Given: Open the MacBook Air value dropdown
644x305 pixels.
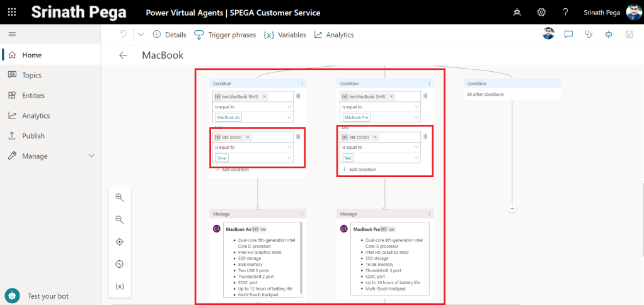Looking at the screenshot, I should click(x=289, y=117).
